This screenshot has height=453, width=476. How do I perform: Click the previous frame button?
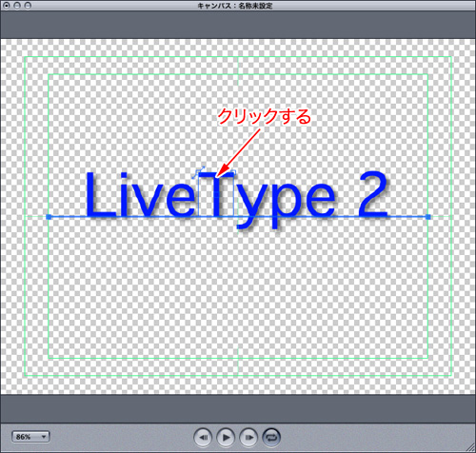[203, 438]
